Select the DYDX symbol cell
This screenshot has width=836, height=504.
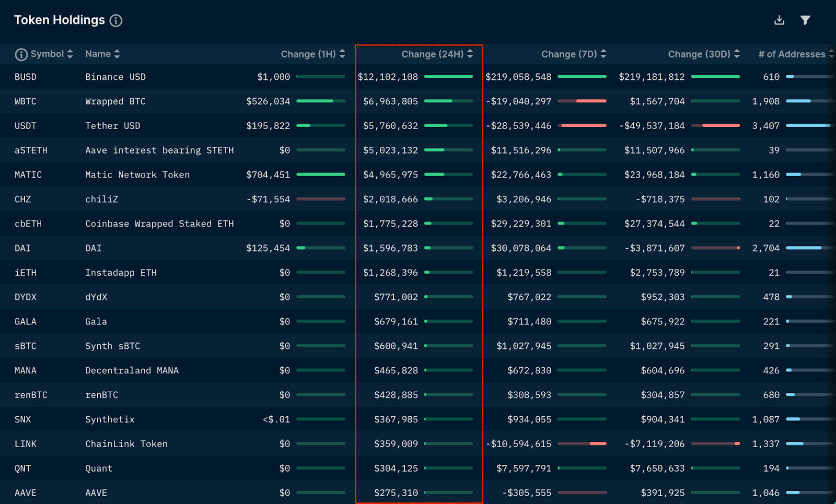pyautogui.click(x=26, y=297)
